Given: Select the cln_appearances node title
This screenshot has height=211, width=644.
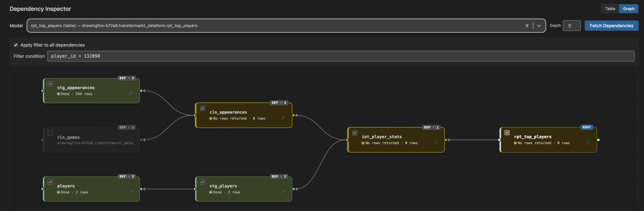Looking at the screenshot, I should point(228,112).
